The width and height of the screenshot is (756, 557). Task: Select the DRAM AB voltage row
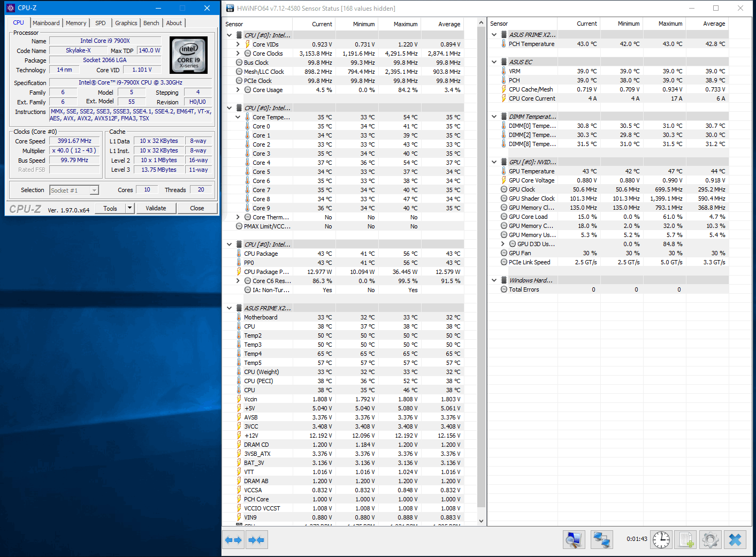(x=343, y=481)
